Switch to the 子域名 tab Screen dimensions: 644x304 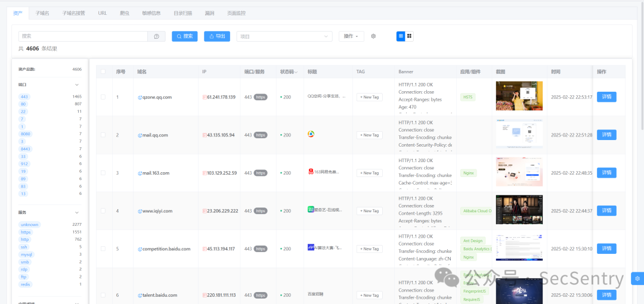point(42,13)
